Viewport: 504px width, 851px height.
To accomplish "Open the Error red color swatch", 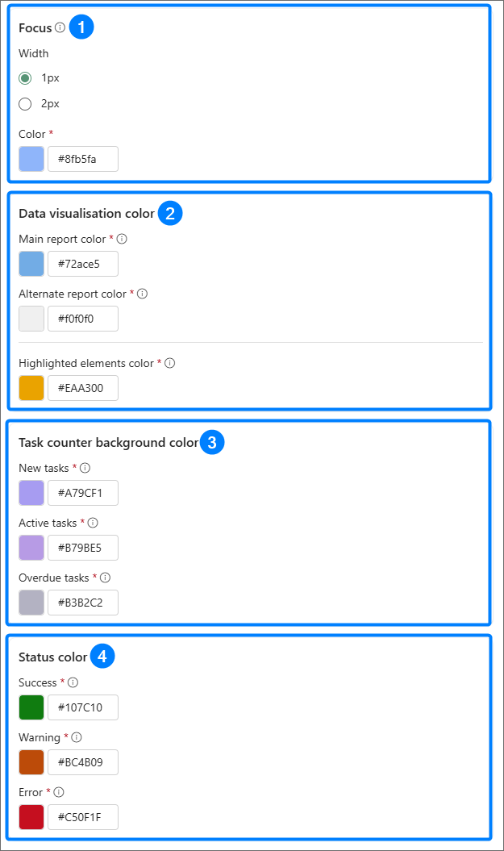I will [x=31, y=817].
